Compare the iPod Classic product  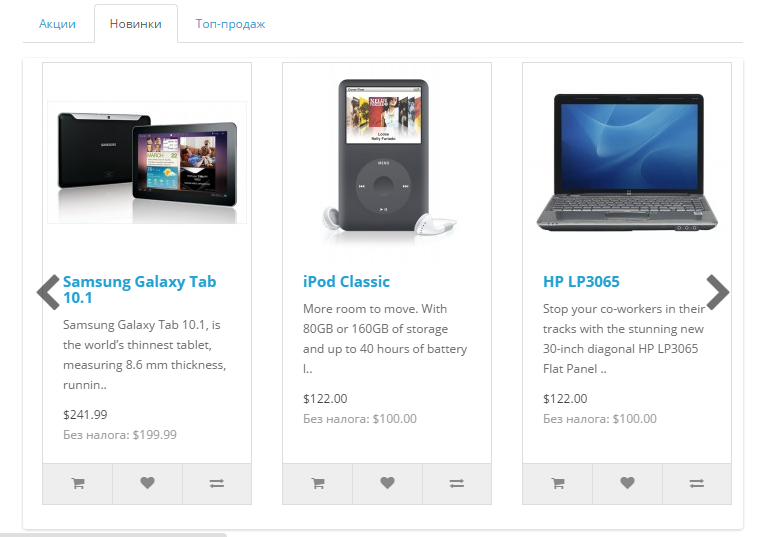click(456, 483)
